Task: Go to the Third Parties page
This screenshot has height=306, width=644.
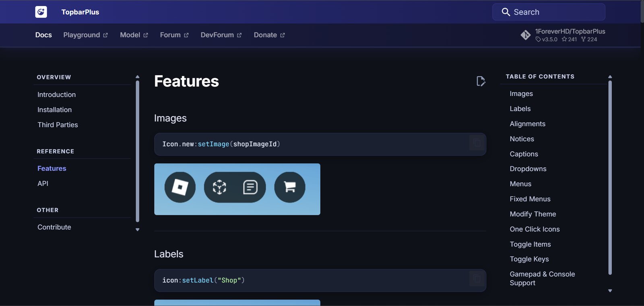Action: point(58,125)
